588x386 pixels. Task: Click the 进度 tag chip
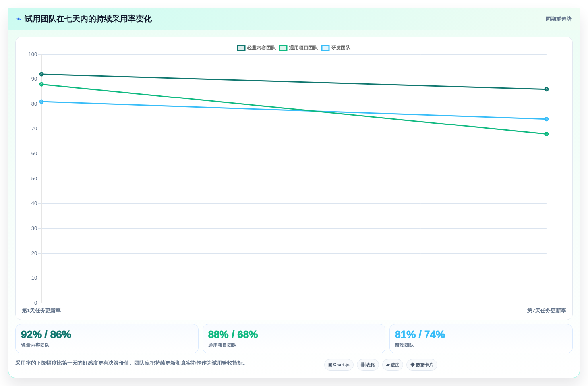(x=393, y=365)
